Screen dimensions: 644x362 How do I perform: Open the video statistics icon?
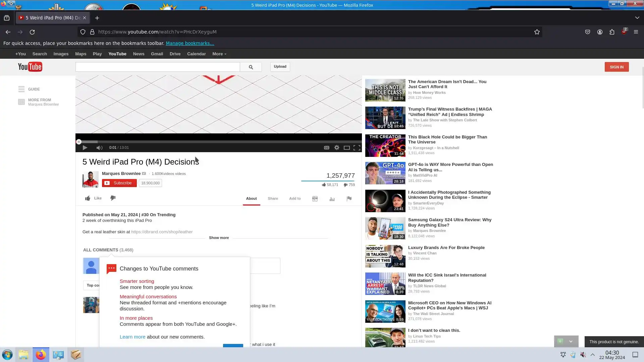tap(332, 199)
